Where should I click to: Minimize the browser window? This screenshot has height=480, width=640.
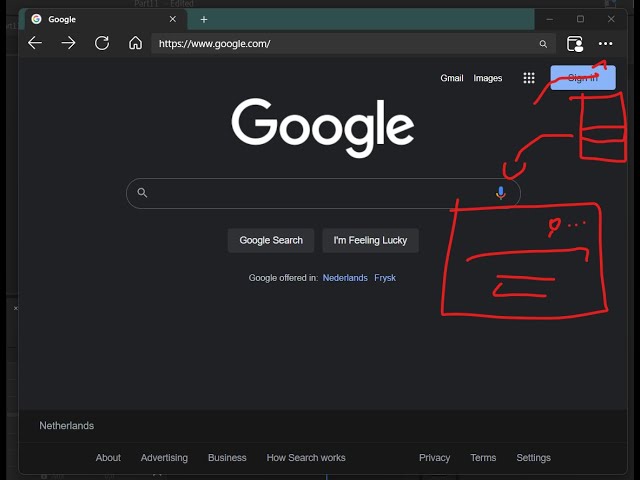(550, 19)
